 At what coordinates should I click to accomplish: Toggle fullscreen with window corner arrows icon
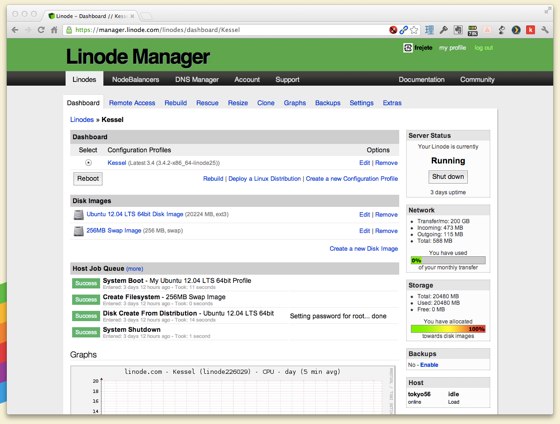coord(548,11)
